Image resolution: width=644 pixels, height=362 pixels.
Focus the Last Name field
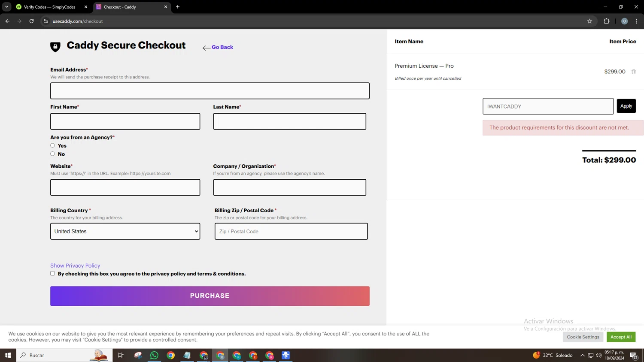pos(290,121)
